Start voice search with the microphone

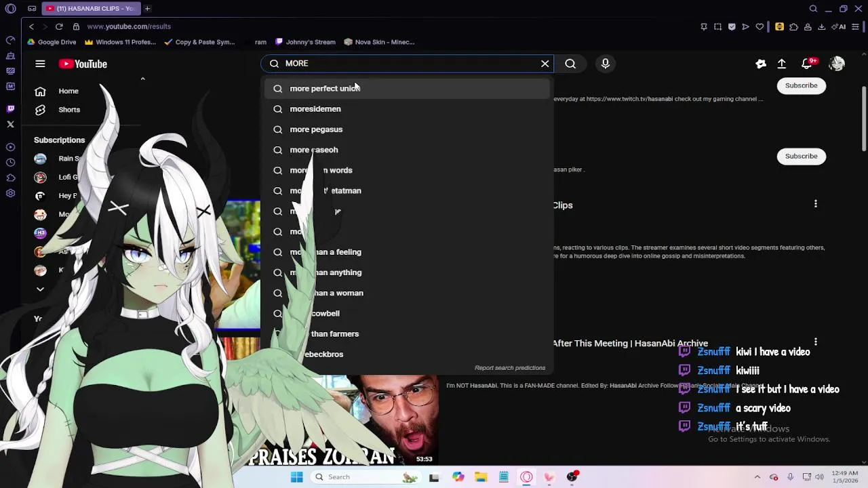pos(606,64)
